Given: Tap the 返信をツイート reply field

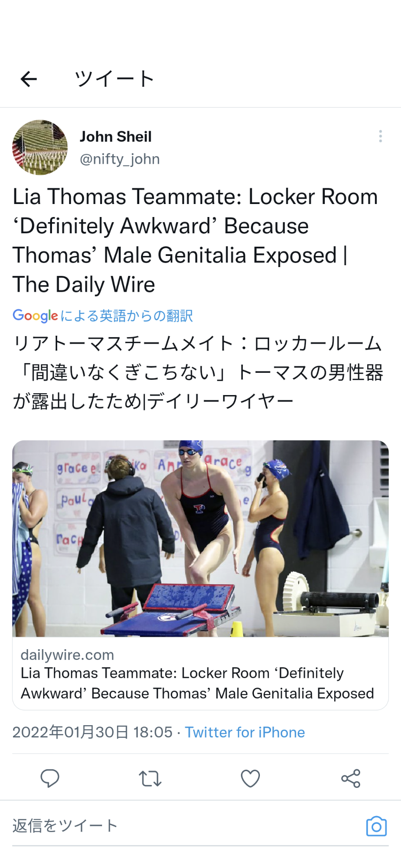Looking at the screenshot, I should pos(186,826).
